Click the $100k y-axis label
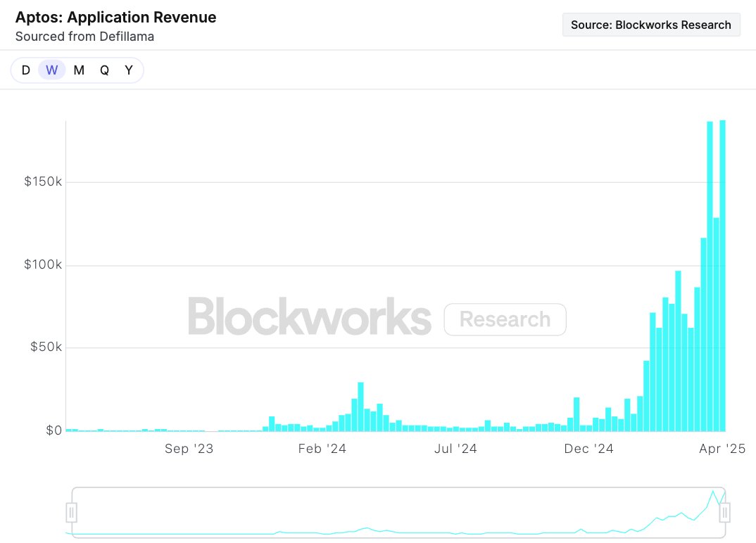756x543 pixels. [43, 265]
